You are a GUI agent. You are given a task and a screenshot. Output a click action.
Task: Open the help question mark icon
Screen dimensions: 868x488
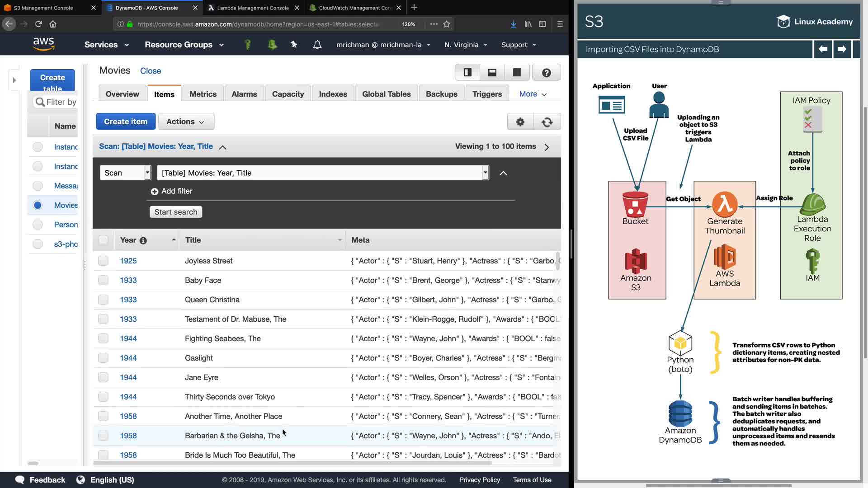546,72
